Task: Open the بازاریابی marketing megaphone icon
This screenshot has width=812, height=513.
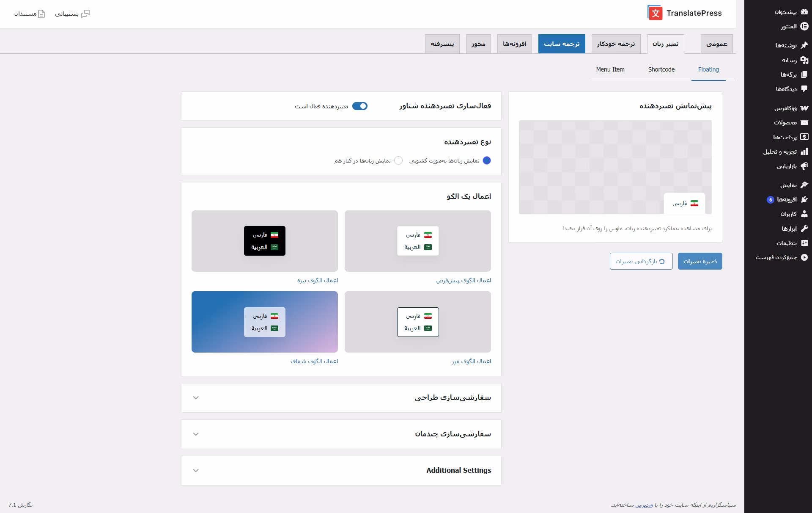Action: tap(804, 166)
